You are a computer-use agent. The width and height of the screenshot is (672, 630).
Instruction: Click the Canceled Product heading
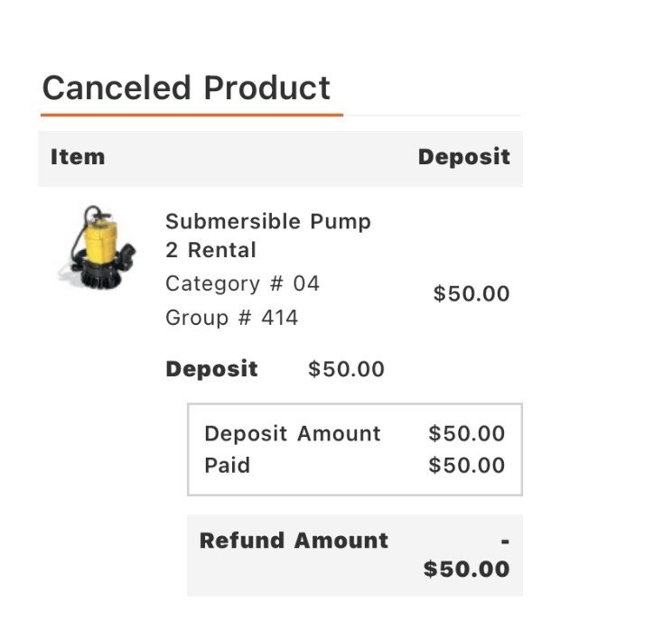186,88
